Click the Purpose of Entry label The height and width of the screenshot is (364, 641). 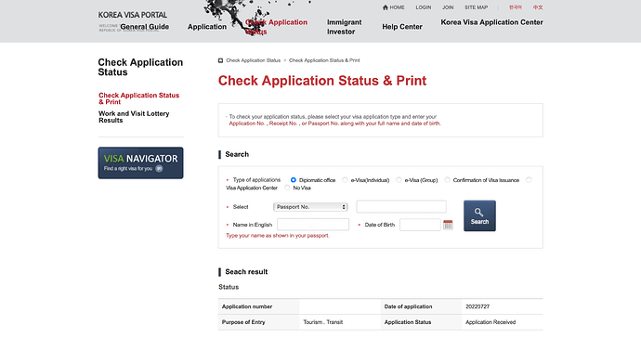coord(243,322)
